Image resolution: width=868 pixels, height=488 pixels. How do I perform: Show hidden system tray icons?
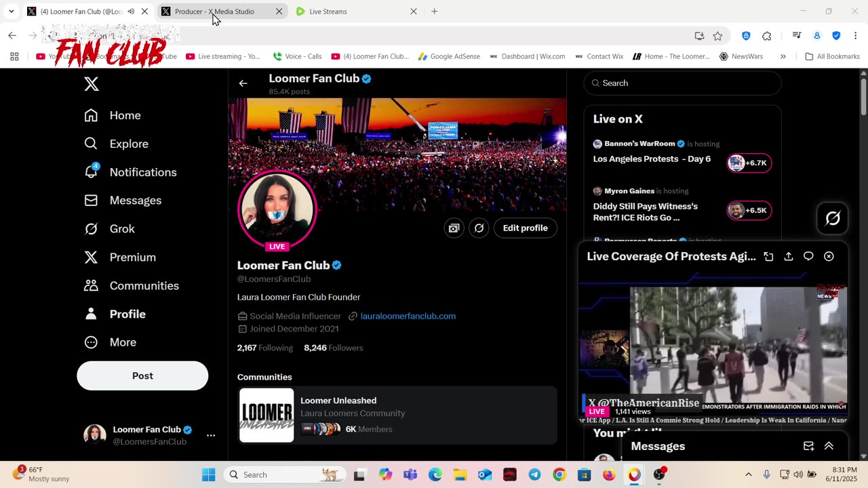point(749,474)
